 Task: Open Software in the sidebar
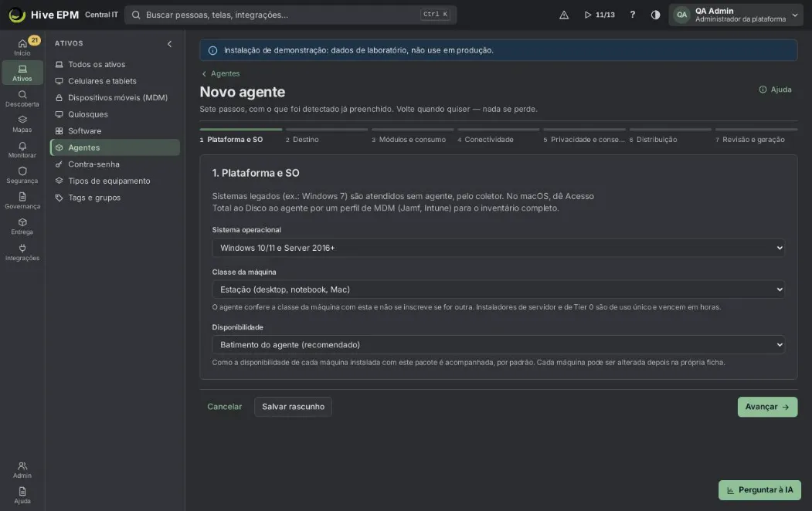pyautogui.click(x=115, y=131)
